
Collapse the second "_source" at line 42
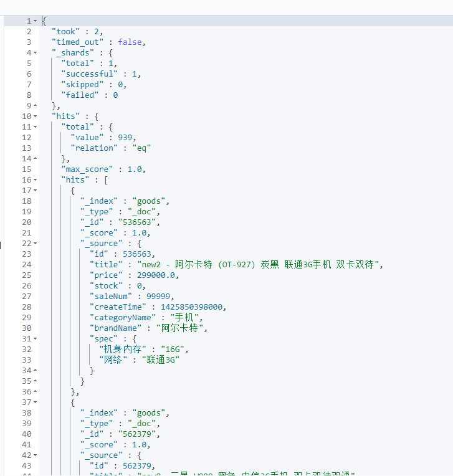[36, 455]
